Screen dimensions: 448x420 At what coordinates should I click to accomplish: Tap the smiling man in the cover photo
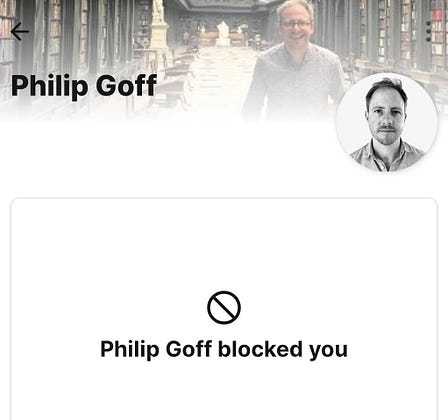click(293, 60)
